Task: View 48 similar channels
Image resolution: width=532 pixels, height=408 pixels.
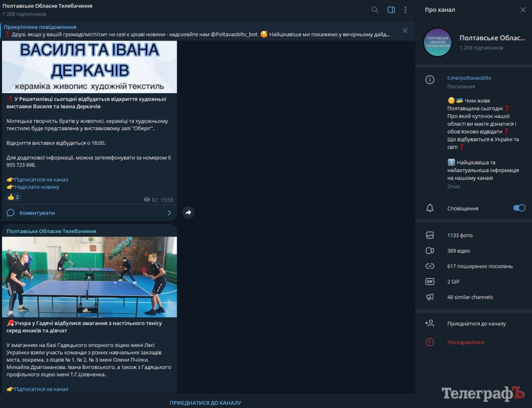Action: [470, 297]
